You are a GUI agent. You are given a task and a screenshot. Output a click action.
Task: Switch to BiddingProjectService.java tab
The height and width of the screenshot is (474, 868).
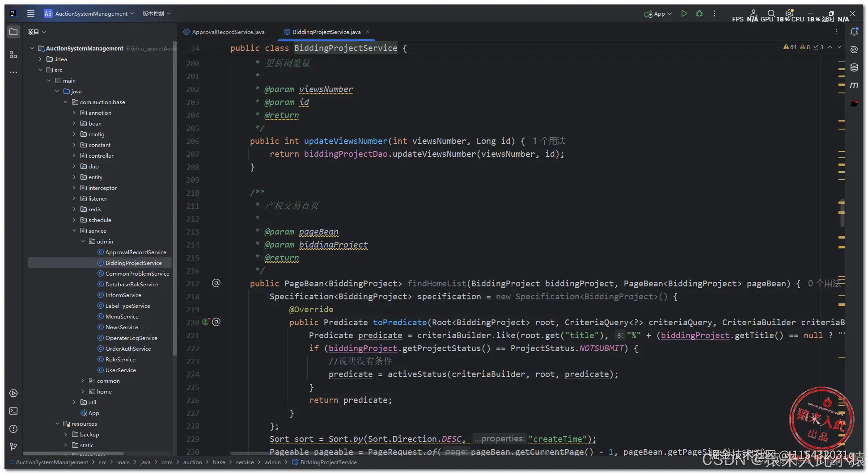[x=326, y=32]
